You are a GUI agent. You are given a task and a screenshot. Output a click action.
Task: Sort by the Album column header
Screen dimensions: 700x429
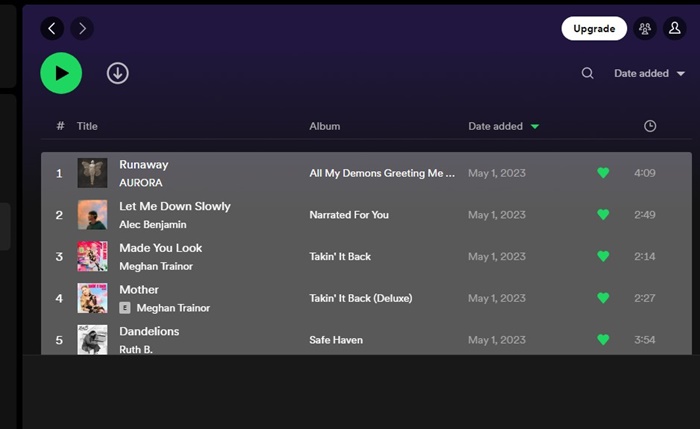point(325,126)
